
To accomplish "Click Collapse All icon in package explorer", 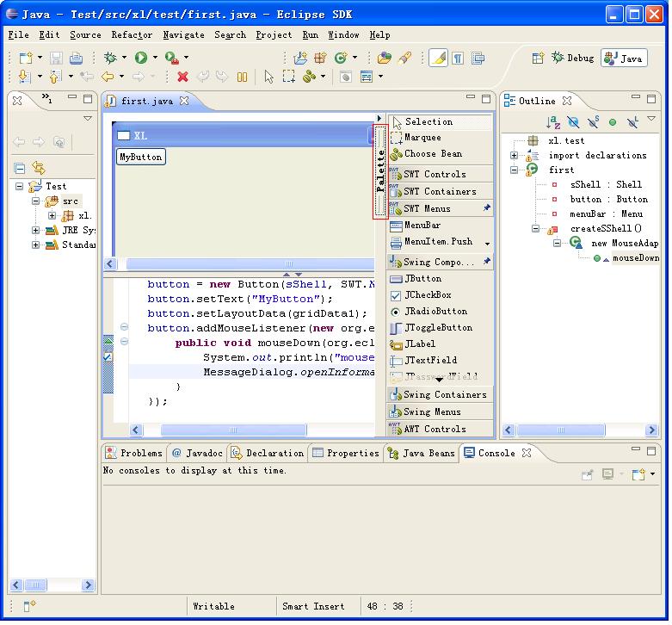I will [x=19, y=168].
